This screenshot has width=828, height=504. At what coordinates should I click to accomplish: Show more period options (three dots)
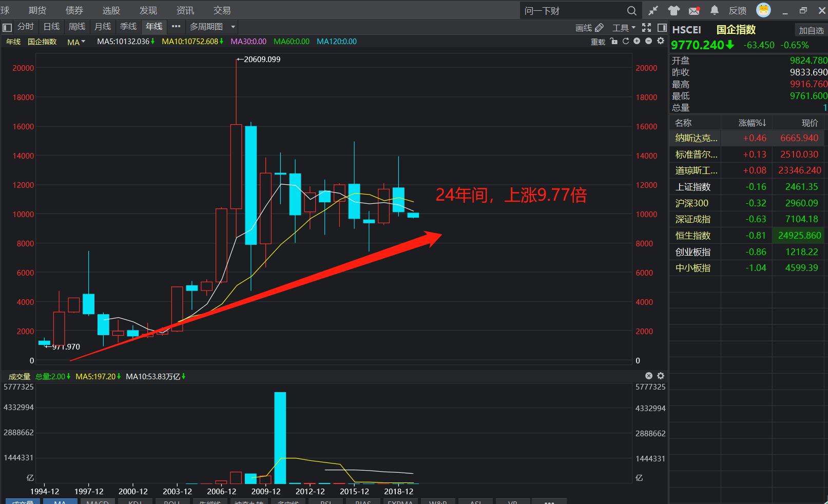176,27
